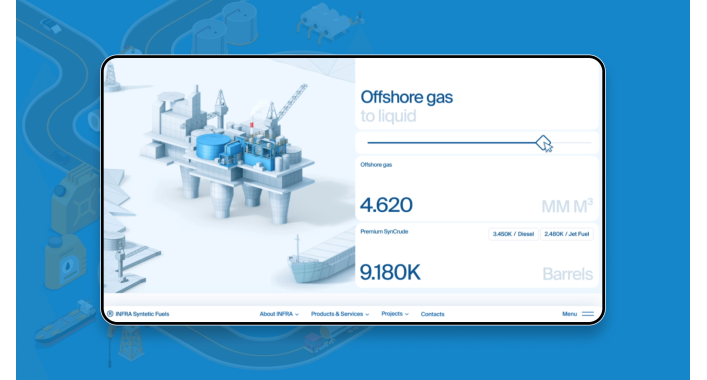Click the Offshore gas heading
Viewport: 707px width, 380px height.
pos(406,97)
